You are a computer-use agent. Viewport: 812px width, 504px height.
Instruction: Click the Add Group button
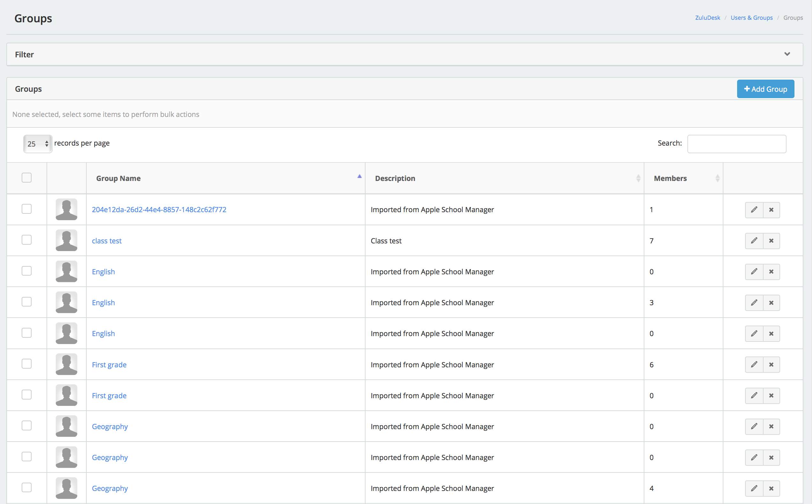(x=765, y=89)
